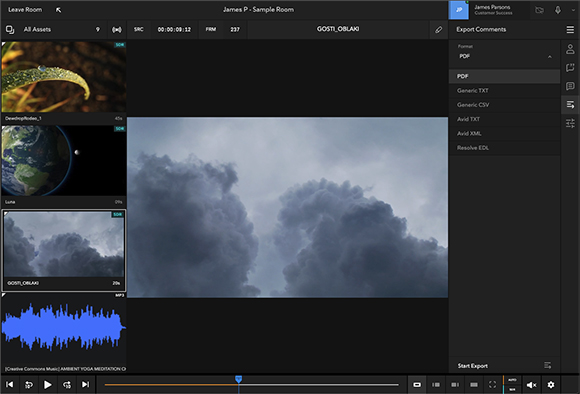Choose the Generic CSV format option

[504, 105]
